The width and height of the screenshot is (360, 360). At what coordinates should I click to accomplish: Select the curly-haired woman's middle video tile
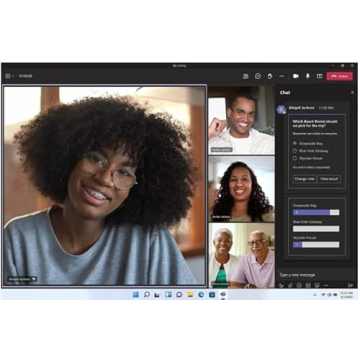coord(242,189)
